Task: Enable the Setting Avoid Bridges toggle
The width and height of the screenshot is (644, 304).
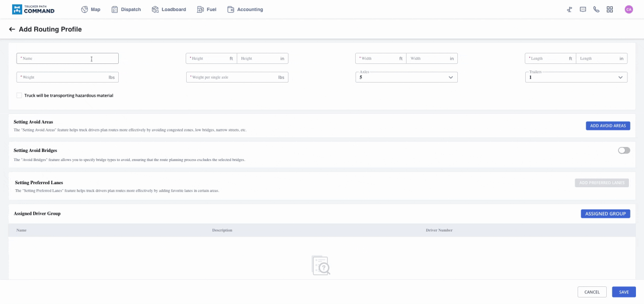Action: [624, 150]
